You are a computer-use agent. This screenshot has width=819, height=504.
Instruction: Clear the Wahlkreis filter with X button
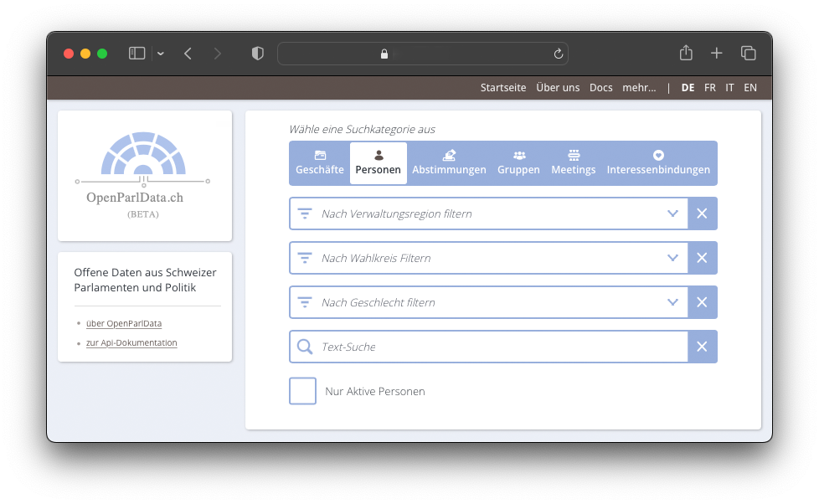coord(702,258)
